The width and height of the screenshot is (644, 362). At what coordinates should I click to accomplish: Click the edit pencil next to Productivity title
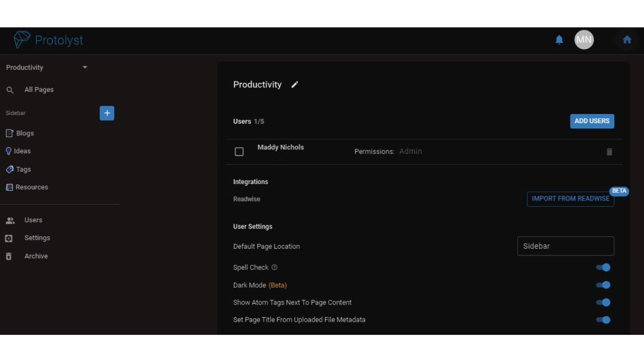[x=295, y=84]
